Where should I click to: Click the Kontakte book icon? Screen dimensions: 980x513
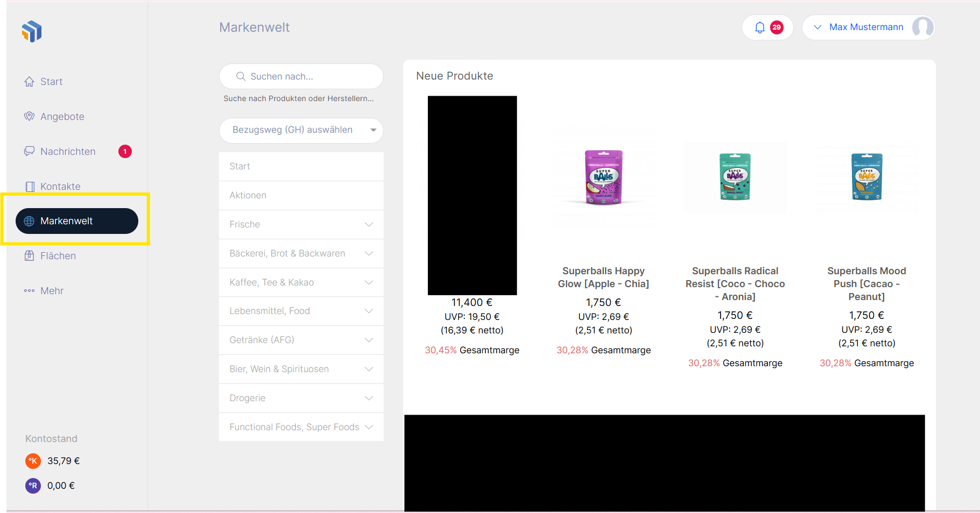click(x=30, y=187)
